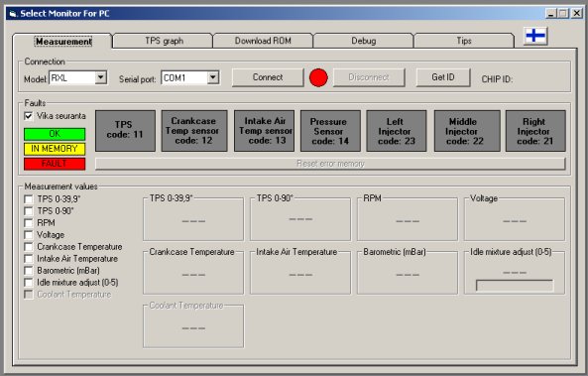This screenshot has height=376, width=588.
Task: Check the Voltage measurement checkbox
Action: point(29,235)
